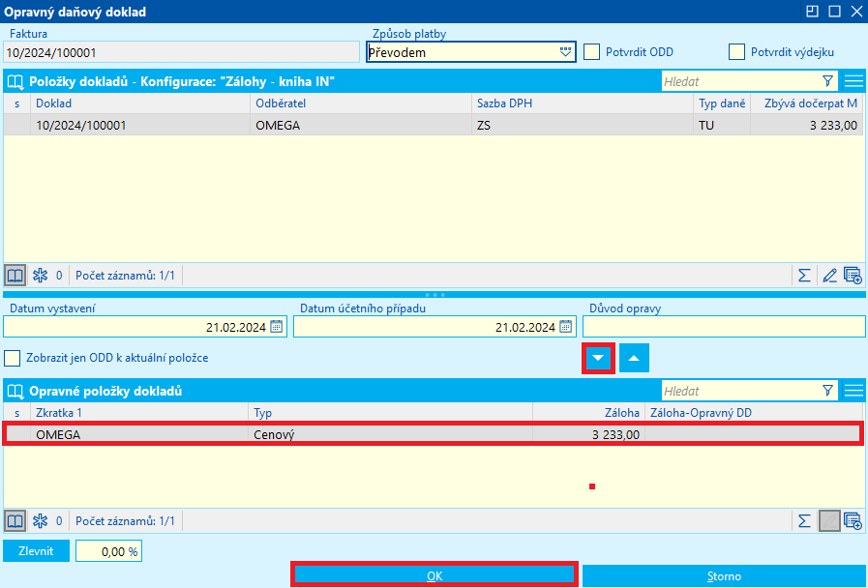
Task: Click add column icon in lower grid footer
Action: [853, 520]
